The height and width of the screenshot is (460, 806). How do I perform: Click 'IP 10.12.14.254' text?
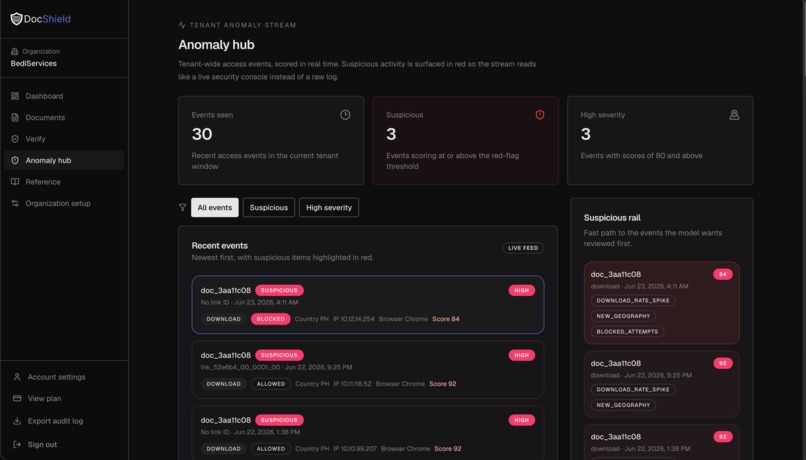tap(354, 319)
